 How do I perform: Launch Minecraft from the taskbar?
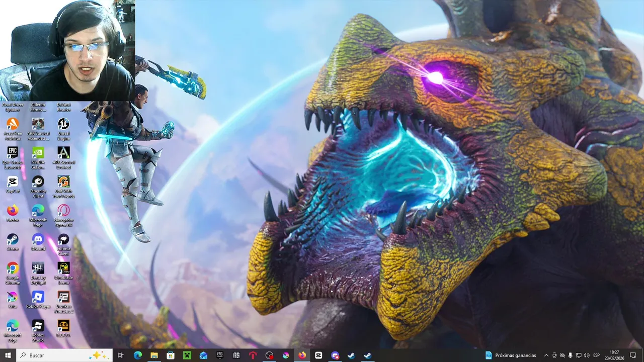(187, 355)
